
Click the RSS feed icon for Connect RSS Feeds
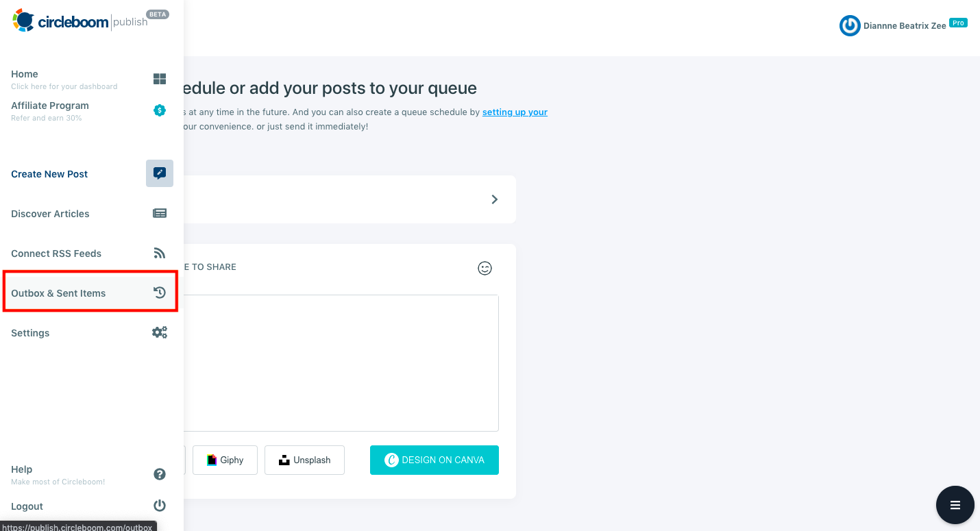pos(159,252)
